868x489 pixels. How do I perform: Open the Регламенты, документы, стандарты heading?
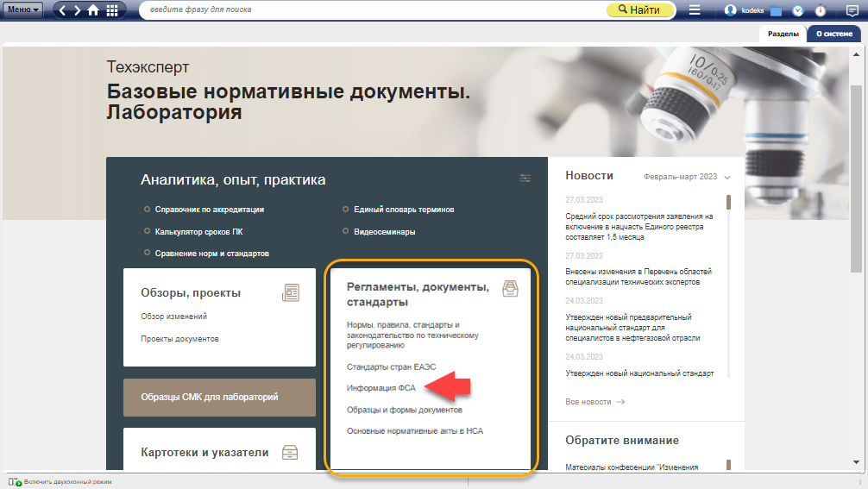click(418, 294)
